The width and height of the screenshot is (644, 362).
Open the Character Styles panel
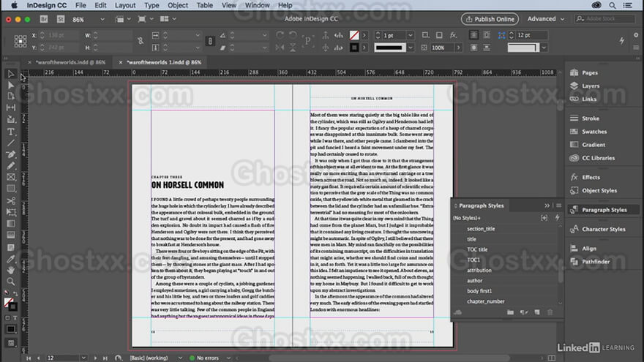(x=598, y=229)
